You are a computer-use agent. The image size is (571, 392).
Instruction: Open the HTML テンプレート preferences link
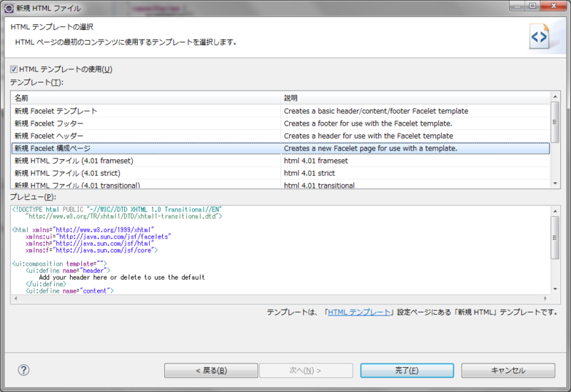coord(359,312)
